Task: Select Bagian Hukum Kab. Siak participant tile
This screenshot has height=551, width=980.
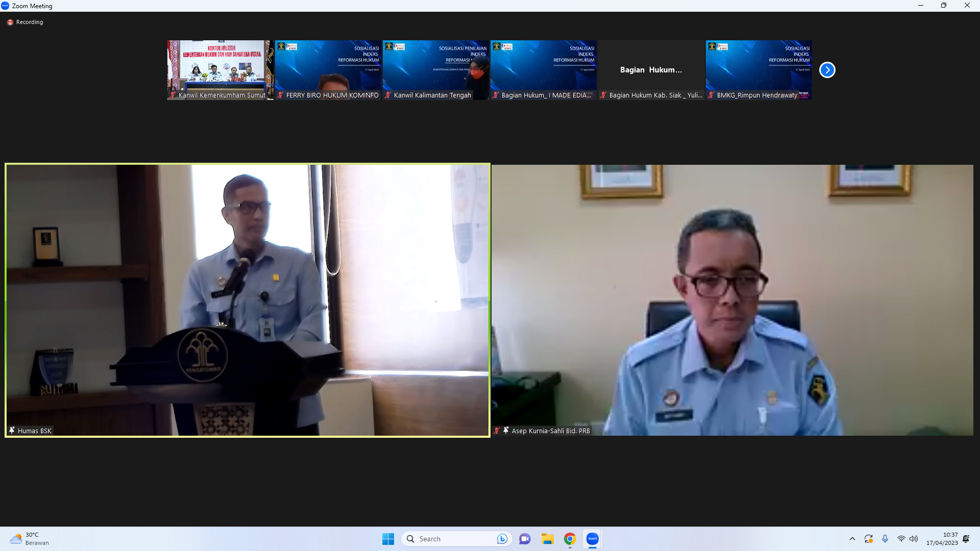Action: pyautogui.click(x=651, y=70)
